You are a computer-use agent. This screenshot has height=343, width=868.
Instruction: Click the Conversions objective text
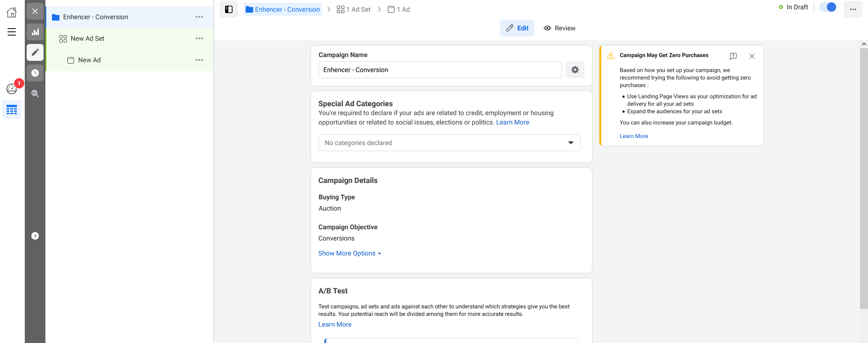[336, 238]
